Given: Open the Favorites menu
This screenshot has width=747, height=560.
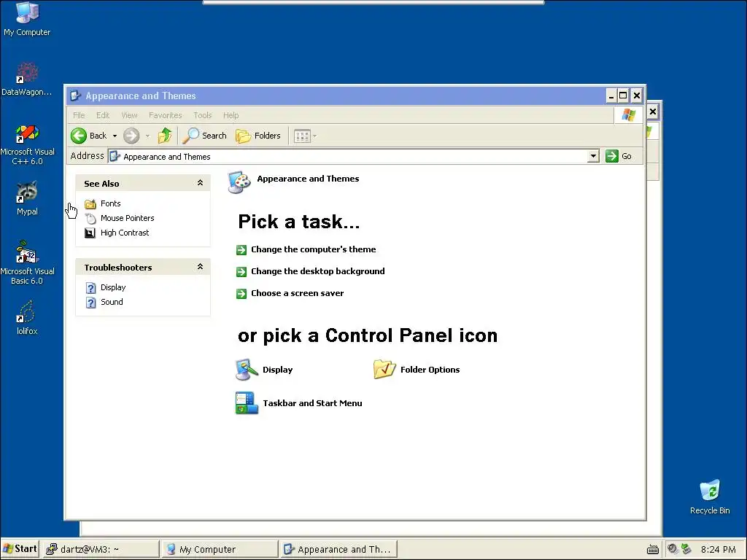Looking at the screenshot, I should tap(166, 115).
